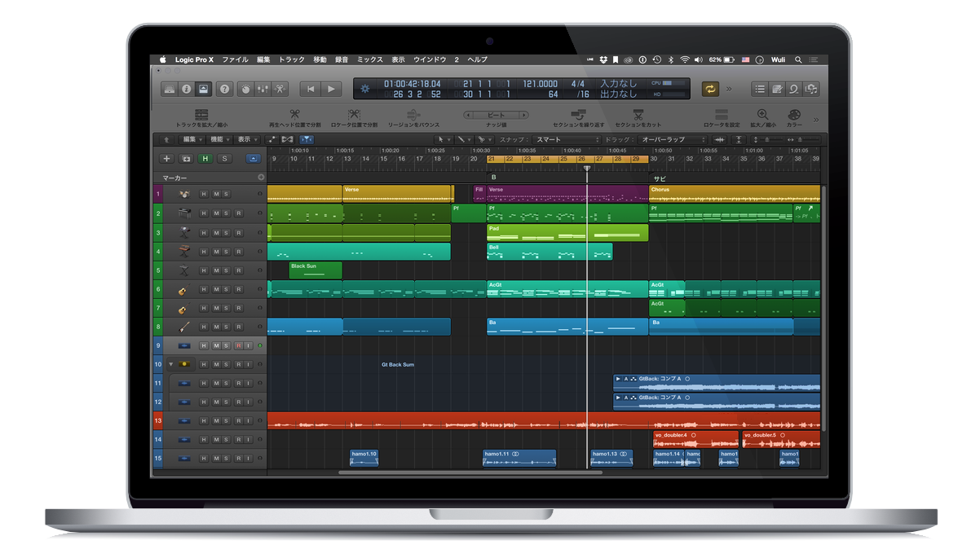Click the add track plus button
The width and height of the screenshot is (980, 558).
click(x=167, y=159)
